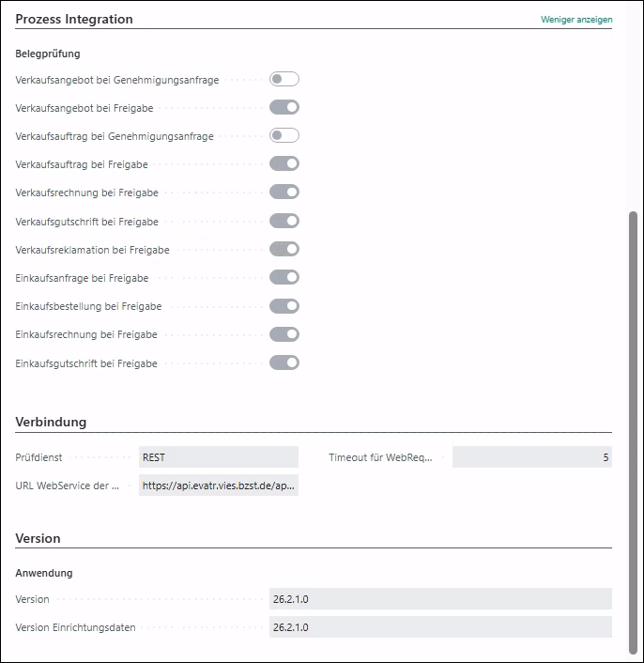Turn off Einkaufsbestellung bei Freigabe
This screenshot has width=644, height=663.
[x=284, y=306]
